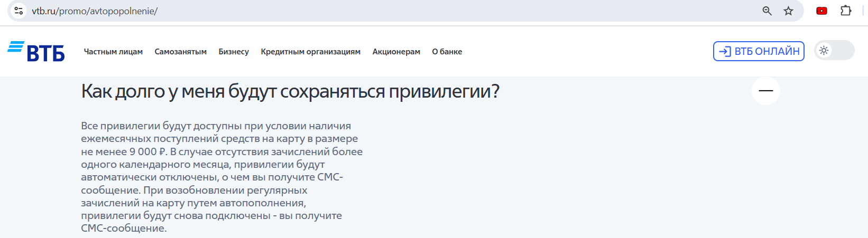
Task: Click the login arrow icon in ВТБ ОНЛАЙН
Action: pos(725,51)
